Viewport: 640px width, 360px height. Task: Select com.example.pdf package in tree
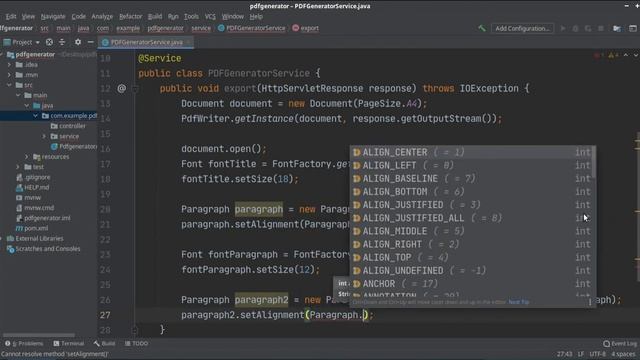pyautogui.click(x=69, y=116)
